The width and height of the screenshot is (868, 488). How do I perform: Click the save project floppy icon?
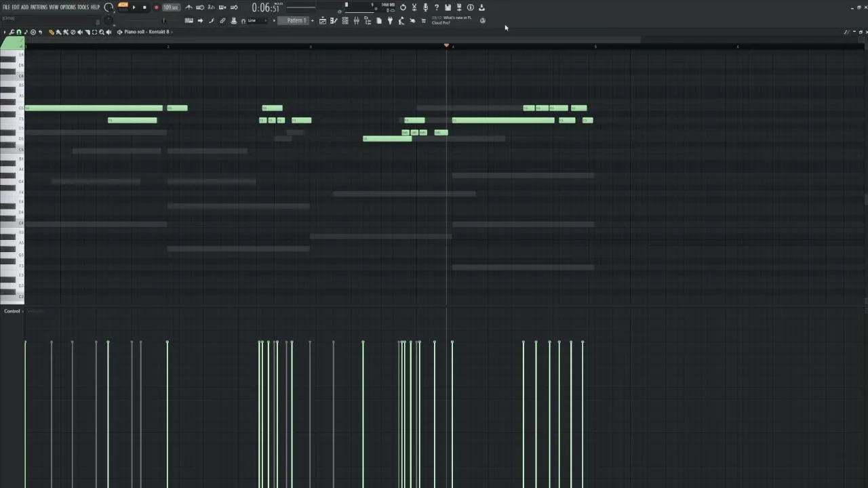point(448,7)
